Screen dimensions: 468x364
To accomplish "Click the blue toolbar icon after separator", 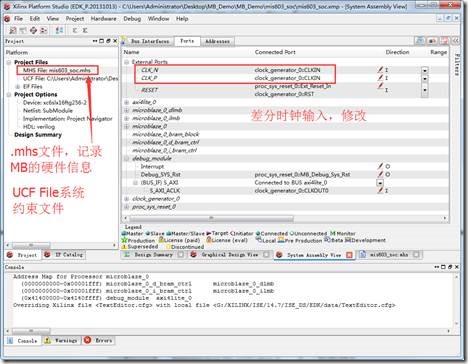I will 59,30.
